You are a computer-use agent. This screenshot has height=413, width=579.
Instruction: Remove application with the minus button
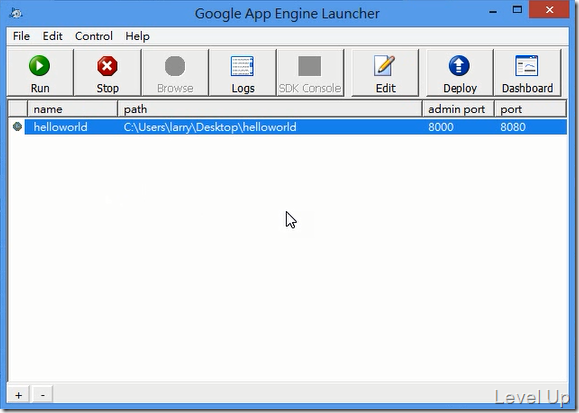43,395
